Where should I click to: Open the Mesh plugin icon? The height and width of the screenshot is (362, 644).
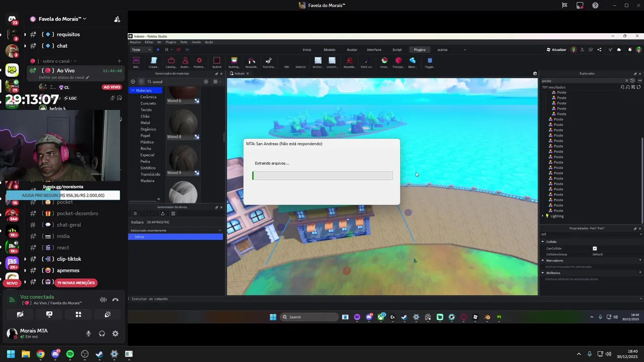[412, 61]
